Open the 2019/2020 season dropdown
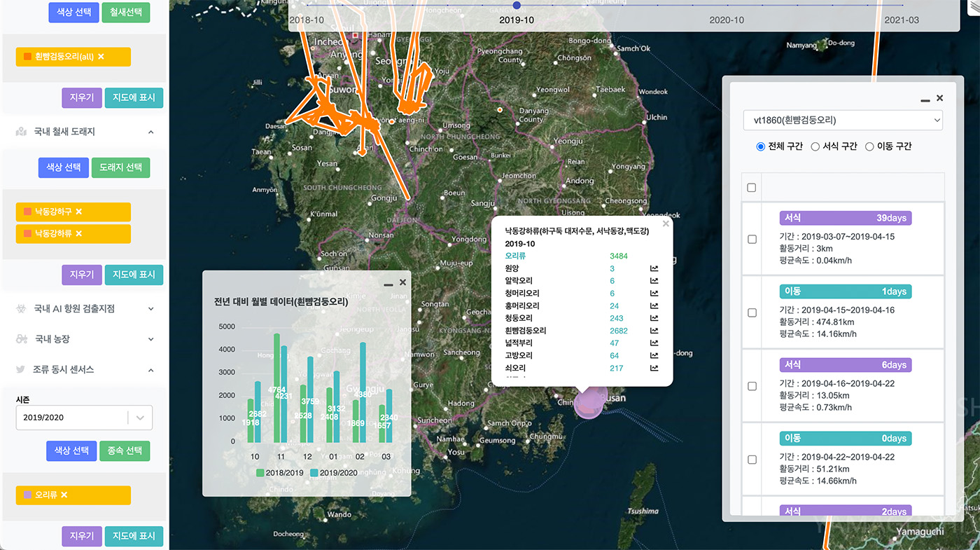980x550 pixels. [x=84, y=418]
